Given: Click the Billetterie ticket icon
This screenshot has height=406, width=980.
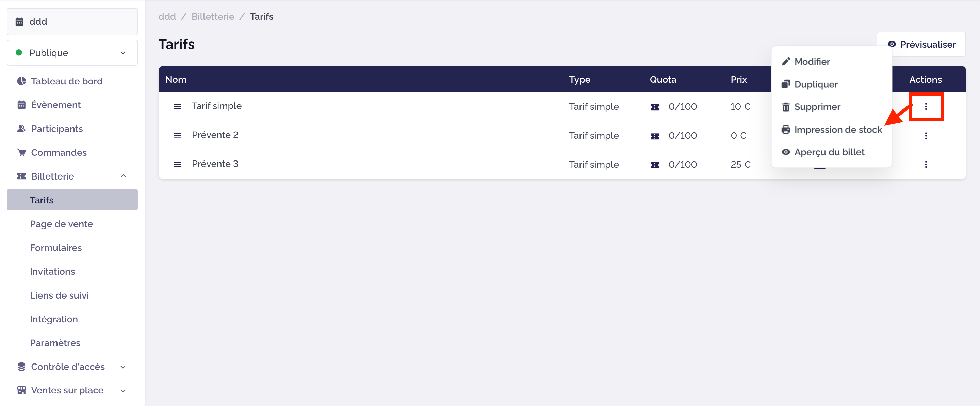Looking at the screenshot, I should tap(22, 176).
